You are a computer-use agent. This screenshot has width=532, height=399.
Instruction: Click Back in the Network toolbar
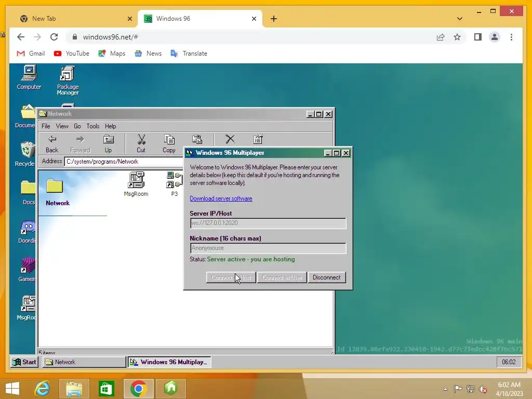[x=52, y=144]
